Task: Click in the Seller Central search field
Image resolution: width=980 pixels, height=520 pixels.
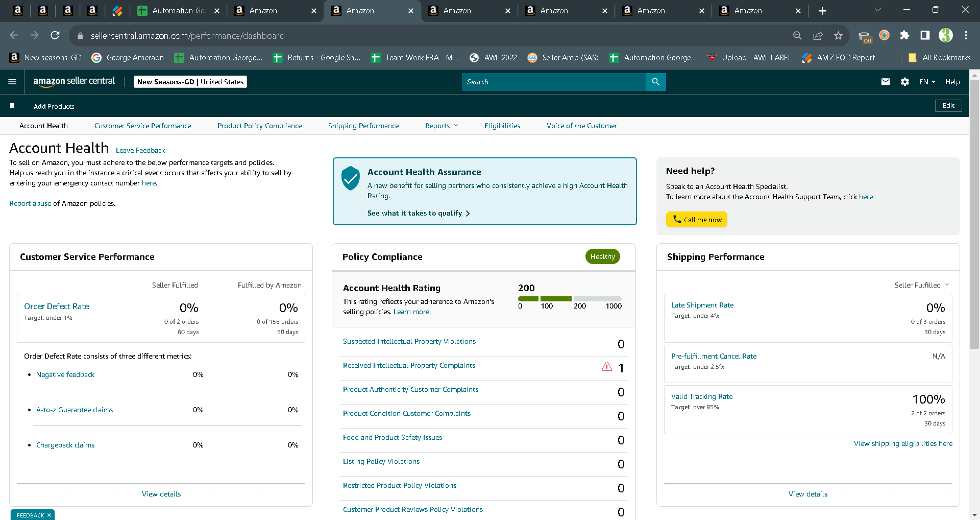Action: [x=554, y=82]
